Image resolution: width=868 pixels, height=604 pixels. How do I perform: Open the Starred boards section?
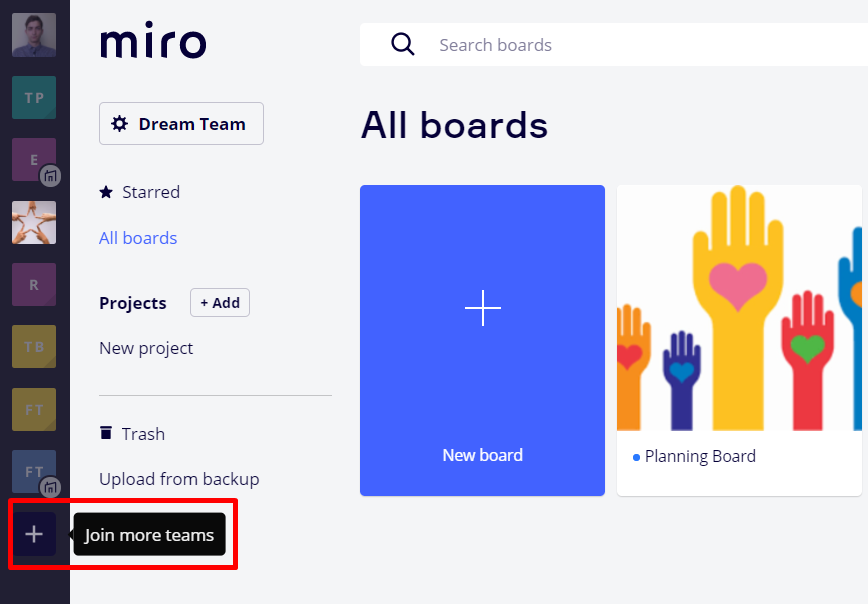(x=150, y=192)
